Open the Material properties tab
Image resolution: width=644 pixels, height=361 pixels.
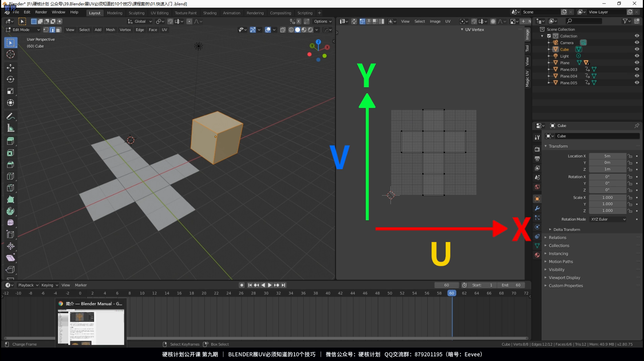pos(537,255)
